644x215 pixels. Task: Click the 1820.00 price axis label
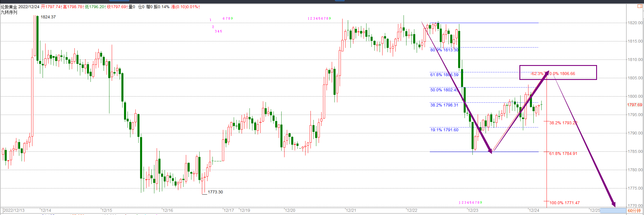point(635,23)
